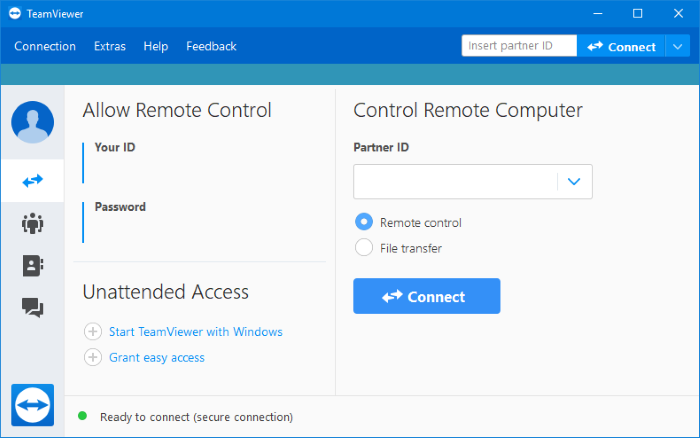Click the user profile avatar icon

coord(32,122)
